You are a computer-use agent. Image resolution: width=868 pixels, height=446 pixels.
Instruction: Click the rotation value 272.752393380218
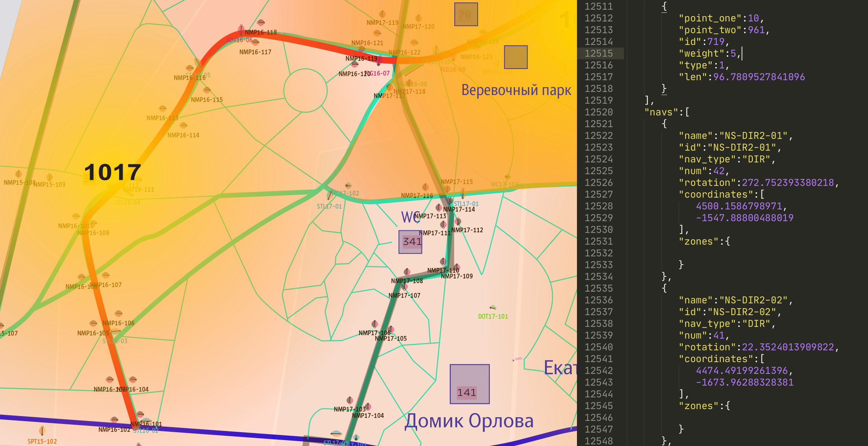788,183
